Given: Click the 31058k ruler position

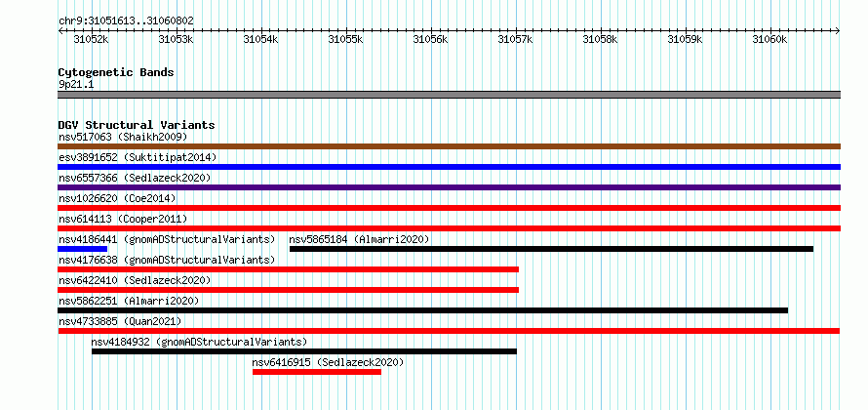Looking at the screenshot, I should (x=601, y=39).
